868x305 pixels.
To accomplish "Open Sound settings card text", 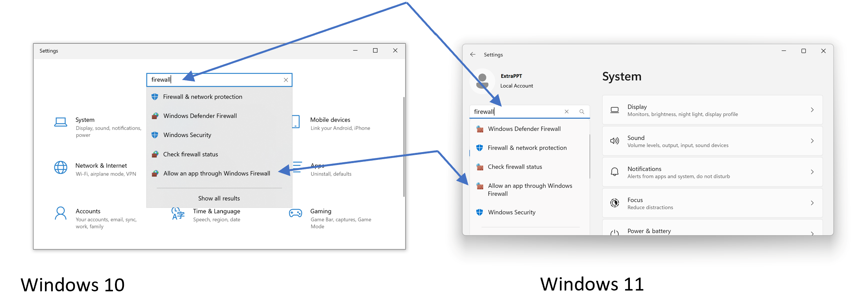I will click(678, 141).
